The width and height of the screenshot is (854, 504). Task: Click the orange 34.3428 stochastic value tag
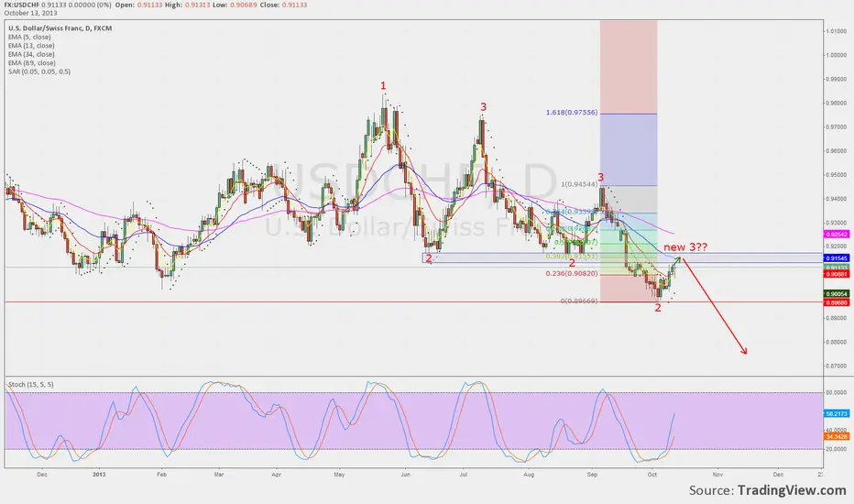(836, 437)
